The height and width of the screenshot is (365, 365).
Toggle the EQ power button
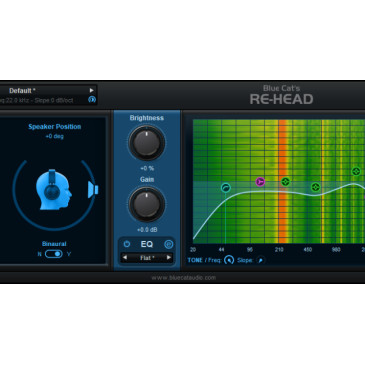[127, 244]
